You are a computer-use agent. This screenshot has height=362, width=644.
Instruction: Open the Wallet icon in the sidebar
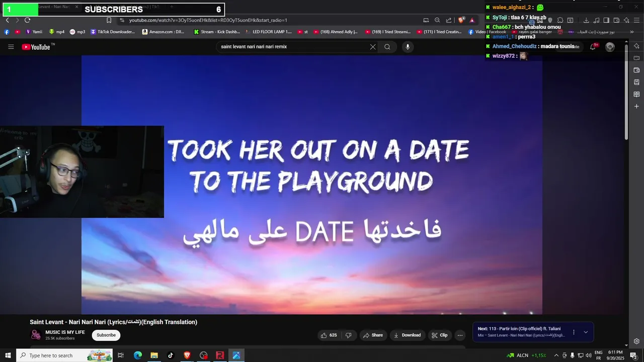636,70
